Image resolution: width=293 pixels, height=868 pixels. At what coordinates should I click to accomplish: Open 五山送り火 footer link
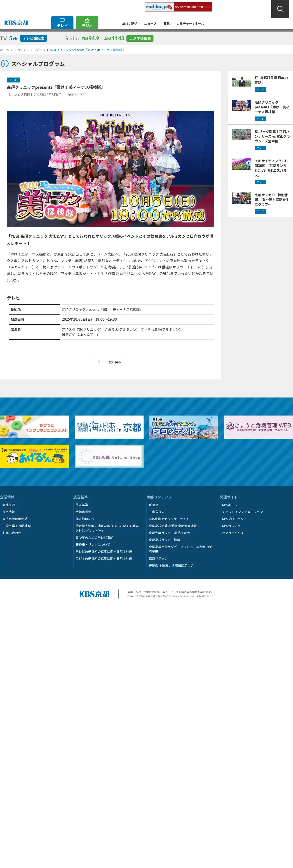click(x=156, y=512)
